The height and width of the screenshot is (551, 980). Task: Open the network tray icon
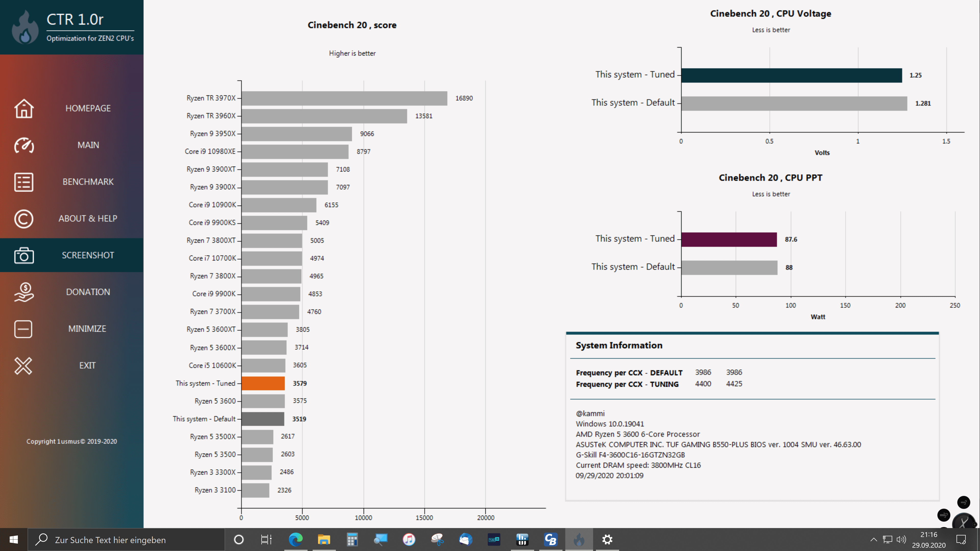click(x=887, y=539)
